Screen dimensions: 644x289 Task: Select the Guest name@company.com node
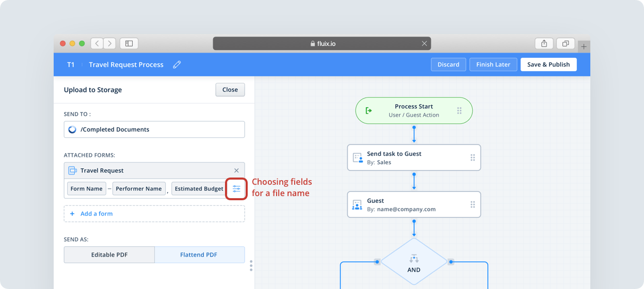414,204
